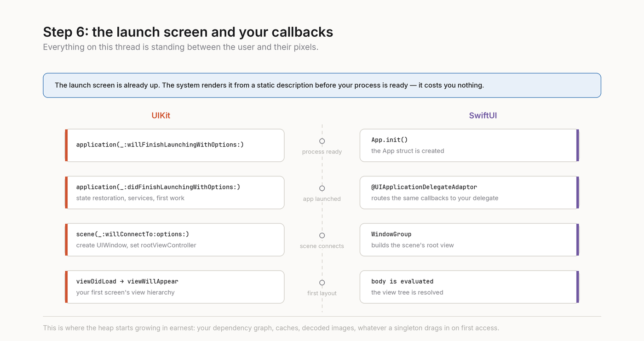Select the willFinishLaunchingWithOptions card
The height and width of the screenshot is (341, 644).
tap(175, 145)
